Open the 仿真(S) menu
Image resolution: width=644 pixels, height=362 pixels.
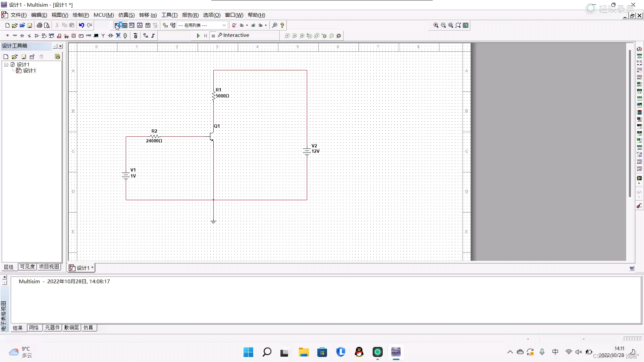[126, 15]
